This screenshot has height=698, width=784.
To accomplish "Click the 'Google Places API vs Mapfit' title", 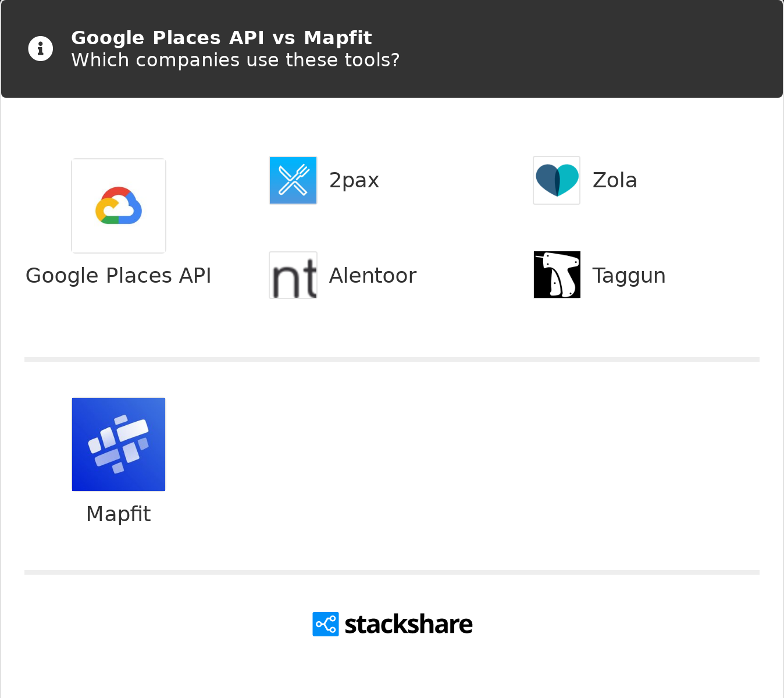I will point(221,38).
